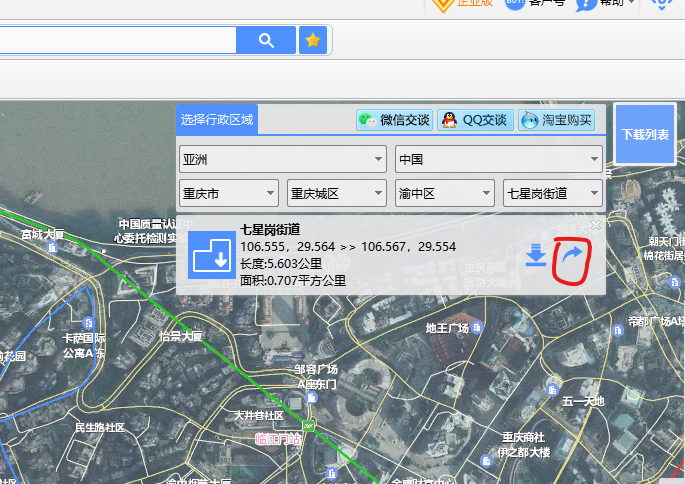Click the 大井巷社区 map label
Viewport: 685px width, 484px height.
(259, 415)
